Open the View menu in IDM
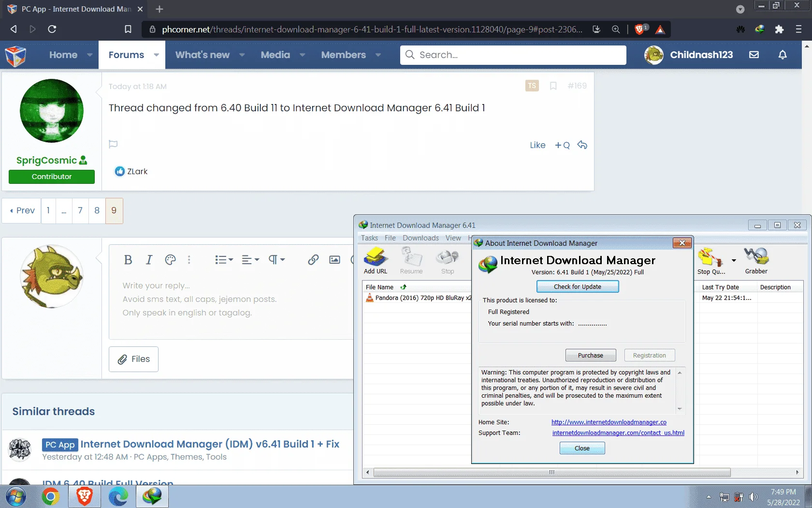 click(453, 238)
